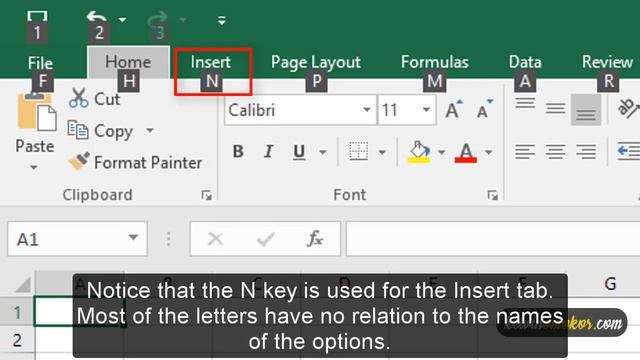Select column G header

(610, 283)
